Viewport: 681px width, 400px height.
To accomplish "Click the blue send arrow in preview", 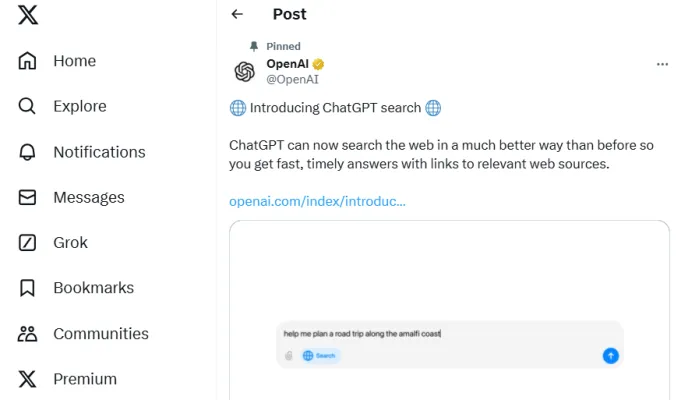I will tap(611, 355).
